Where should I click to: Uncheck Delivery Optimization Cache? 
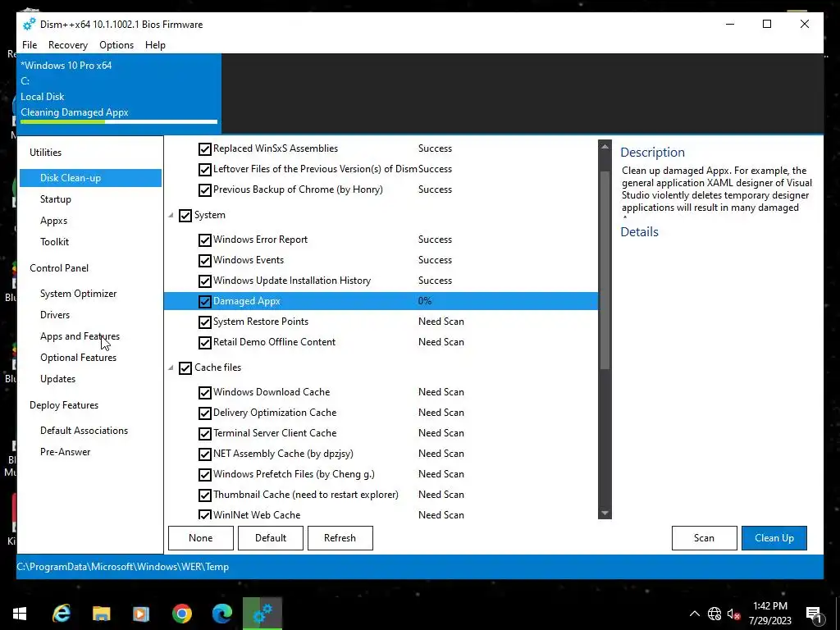point(204,413)
